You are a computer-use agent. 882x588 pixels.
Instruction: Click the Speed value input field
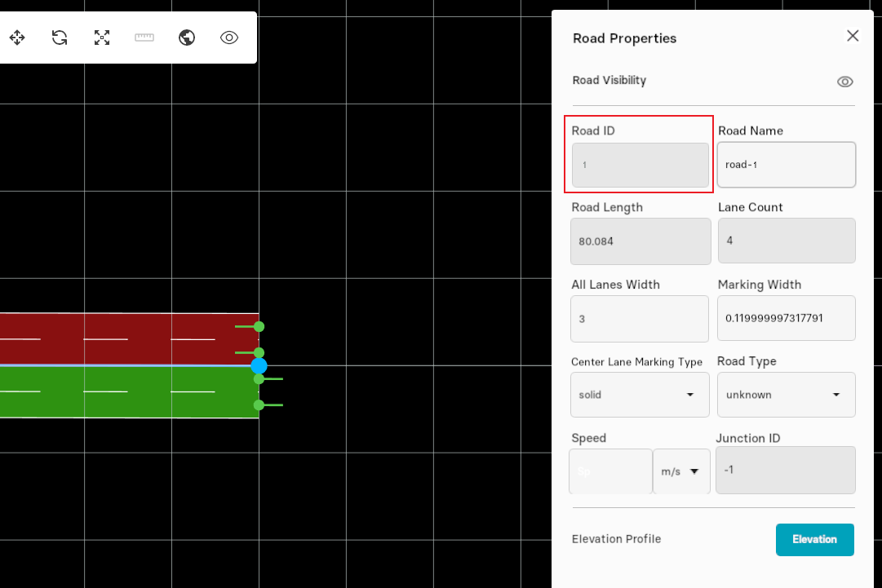pyautogui.click(x=610, y=471)
